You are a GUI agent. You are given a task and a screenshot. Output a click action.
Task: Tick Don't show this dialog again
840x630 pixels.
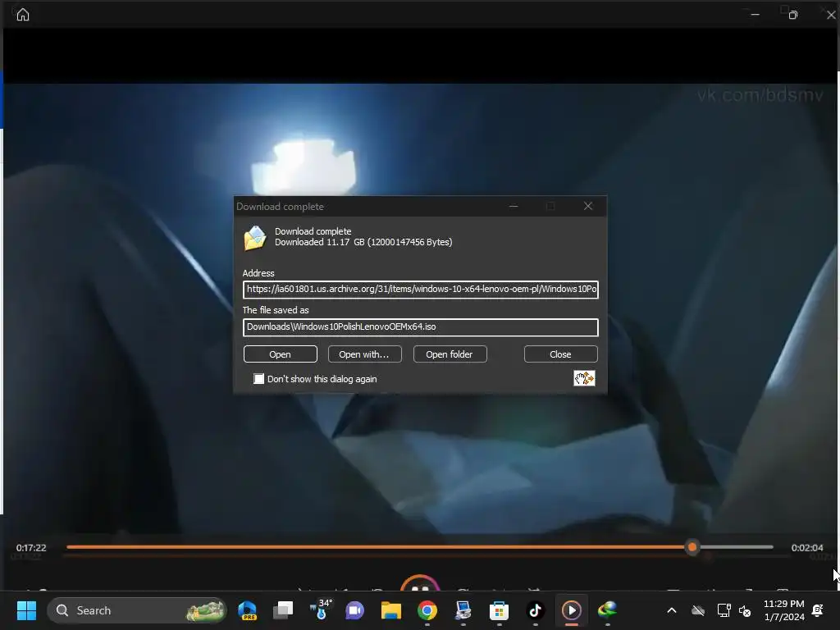tap(258, 379)
